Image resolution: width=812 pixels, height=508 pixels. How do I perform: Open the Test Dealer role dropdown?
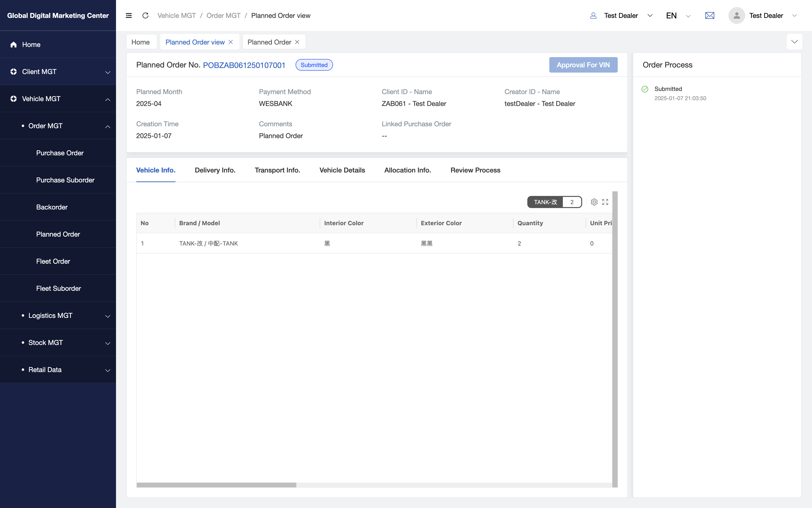(x=650, y=15)
